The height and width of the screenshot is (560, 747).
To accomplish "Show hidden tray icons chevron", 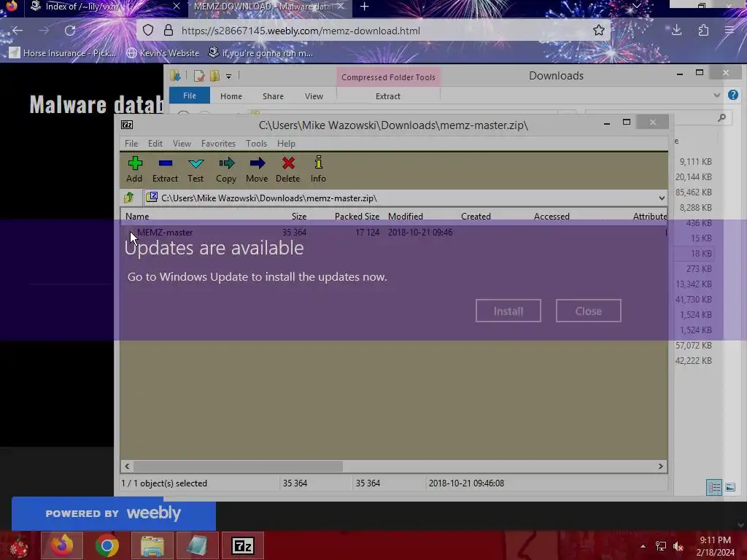I will coord(643,546).
